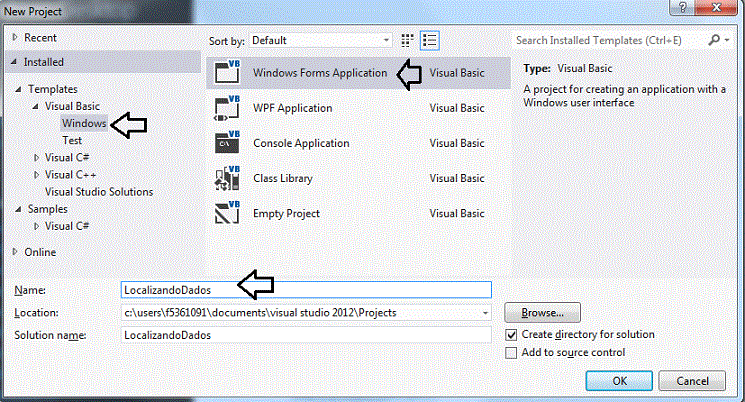745x402 pixels.
Task: Select Visual Studio Solutions tree item
Action: click(99, 191)
